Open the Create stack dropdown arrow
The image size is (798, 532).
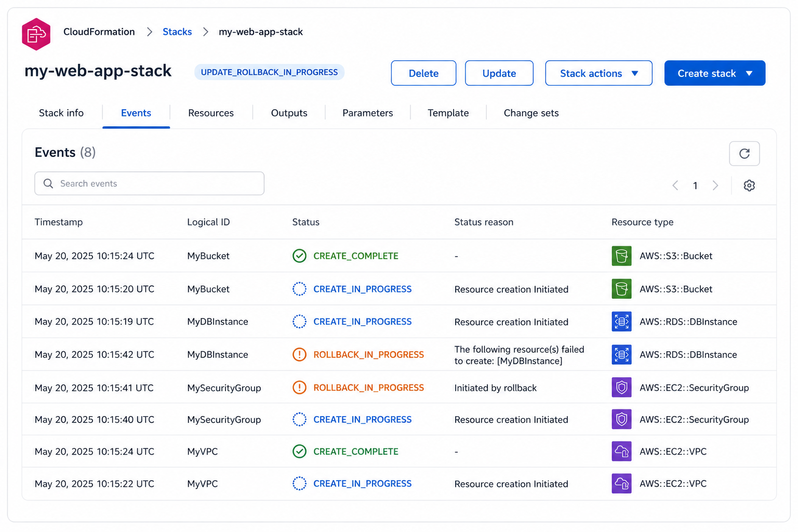tap(749, 73)
